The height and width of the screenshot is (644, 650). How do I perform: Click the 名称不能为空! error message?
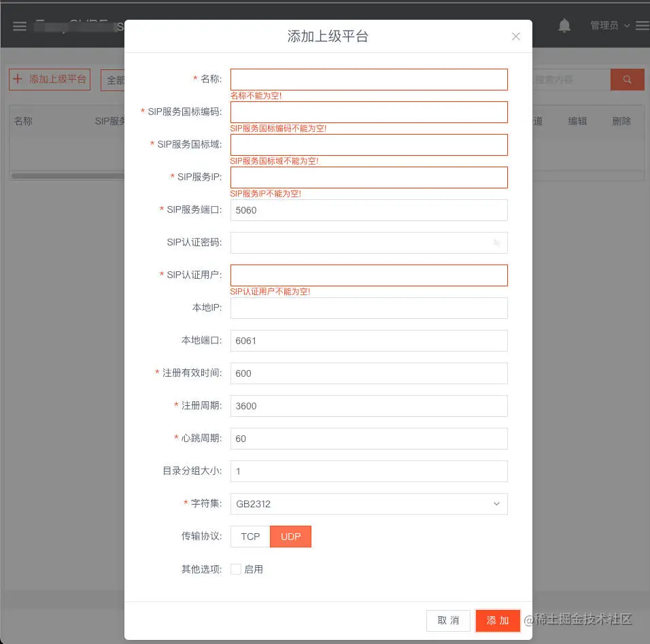tap(256, 96)
